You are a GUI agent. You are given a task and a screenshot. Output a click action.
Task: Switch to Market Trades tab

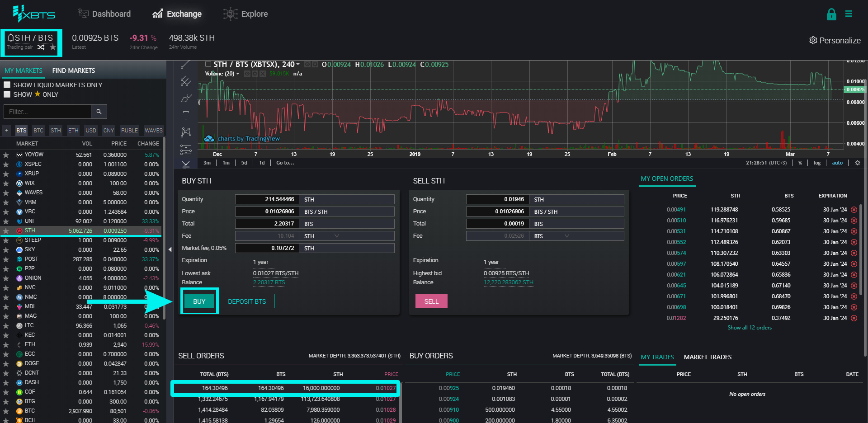[708, 357]
